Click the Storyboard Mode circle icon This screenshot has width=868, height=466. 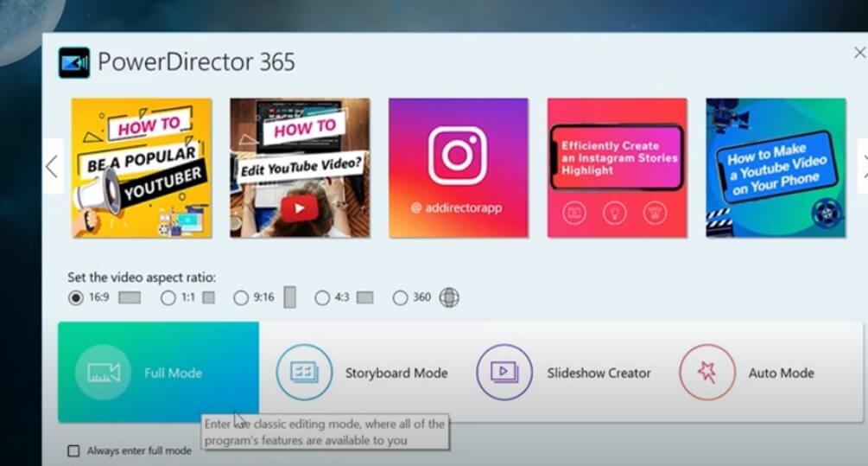tap(305, 373)
